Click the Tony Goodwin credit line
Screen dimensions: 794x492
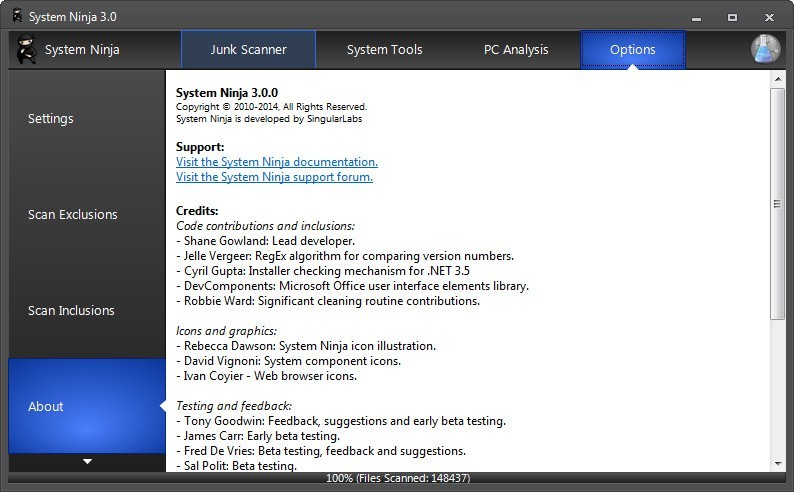[341, 421]
